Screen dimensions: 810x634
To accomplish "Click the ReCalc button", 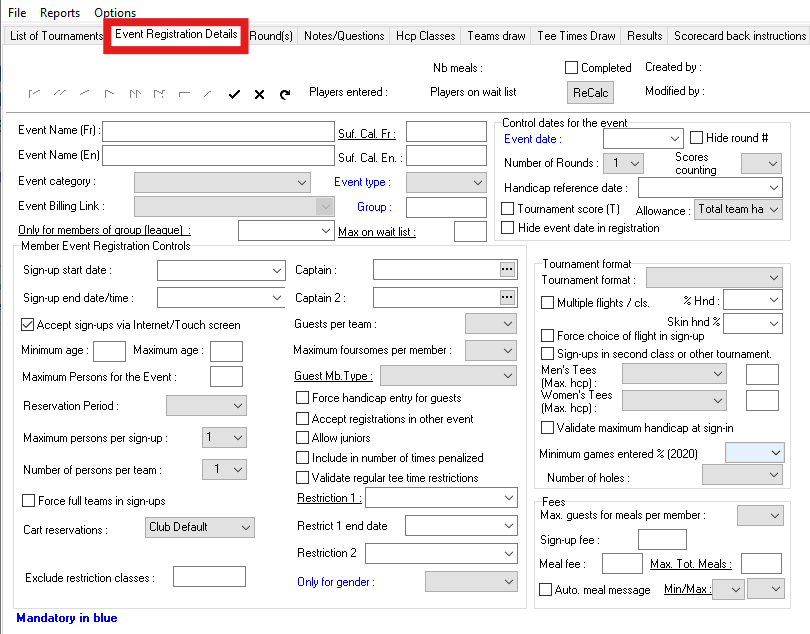I will [x=590, y=92].
